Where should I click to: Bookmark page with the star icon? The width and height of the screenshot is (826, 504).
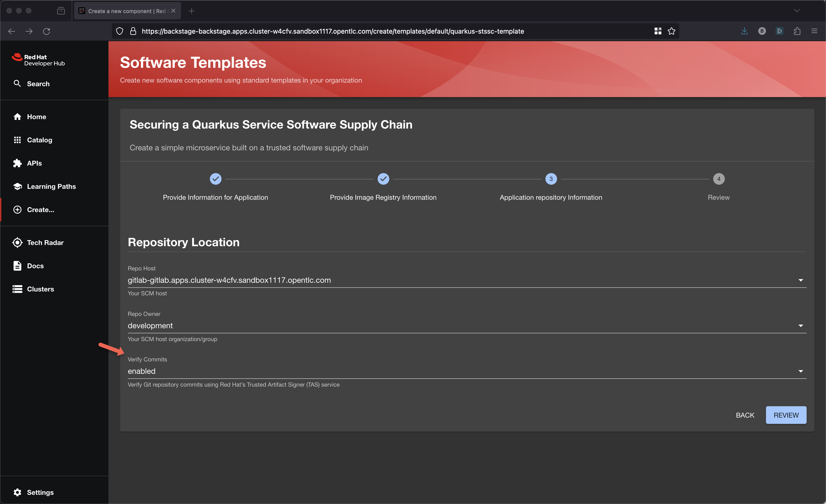coord(672,31)
